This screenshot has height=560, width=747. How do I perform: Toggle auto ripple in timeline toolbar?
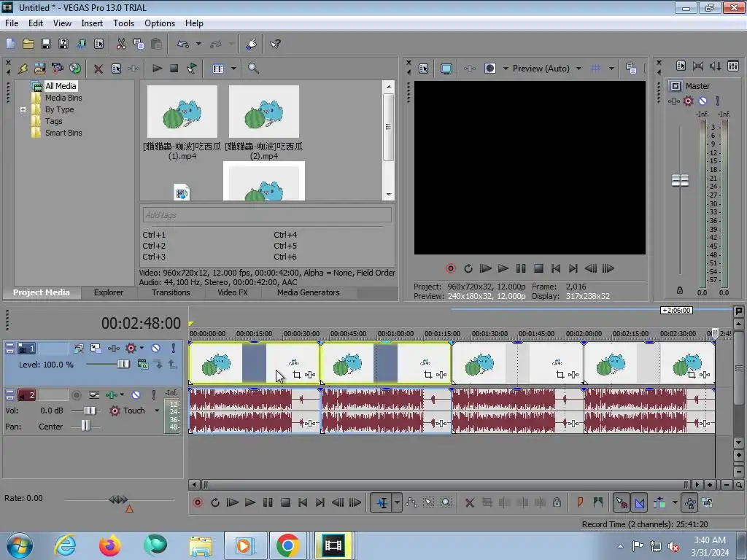click(x=659, y=502)
